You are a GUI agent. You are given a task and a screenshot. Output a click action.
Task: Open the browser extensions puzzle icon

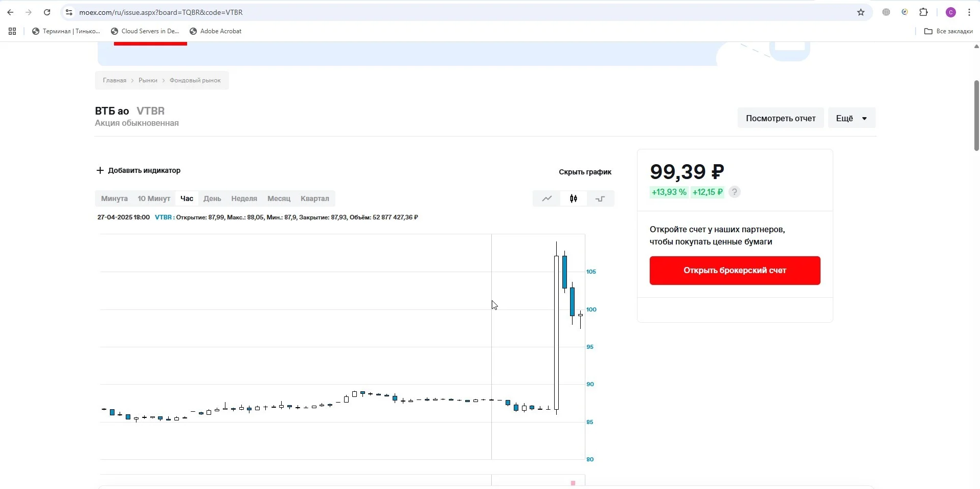(923, 12)
